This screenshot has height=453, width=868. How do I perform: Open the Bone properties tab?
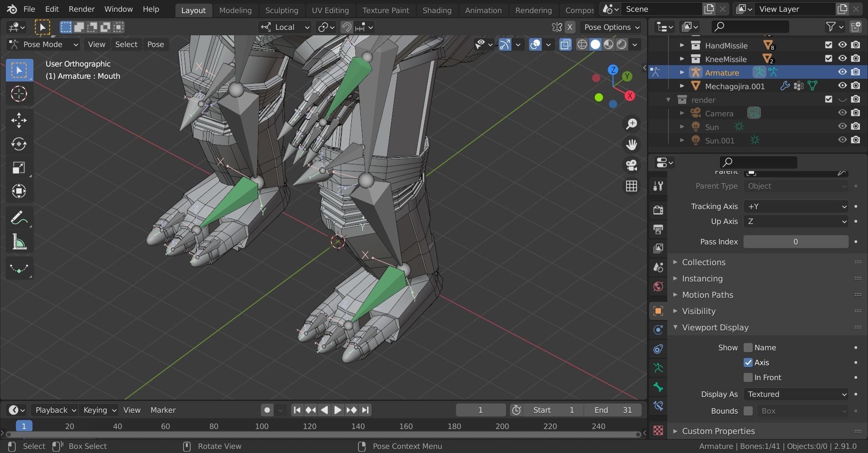(x=658, y=387)
